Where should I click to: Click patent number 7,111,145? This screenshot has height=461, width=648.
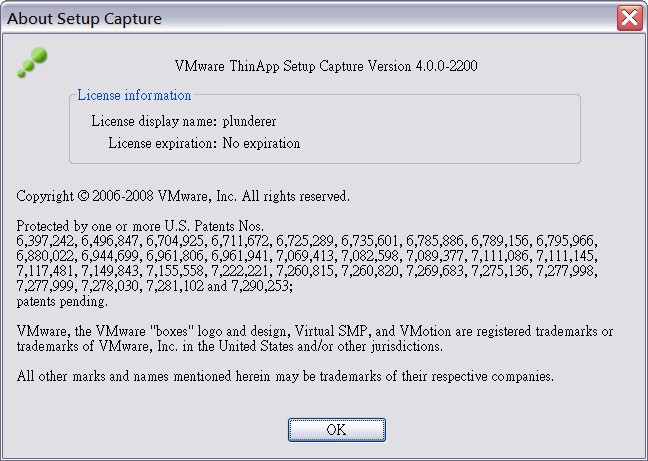565,256
